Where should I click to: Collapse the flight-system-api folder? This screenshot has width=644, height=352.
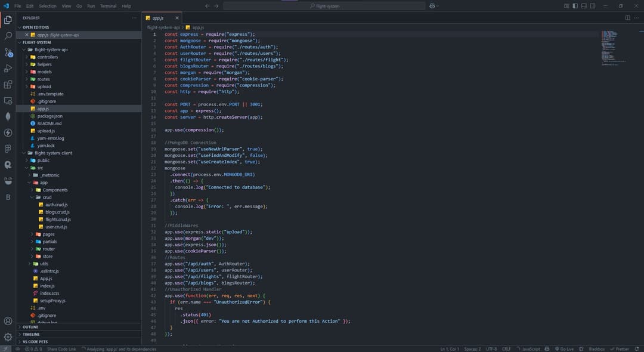pyautogui.click(x=51, y=49)
